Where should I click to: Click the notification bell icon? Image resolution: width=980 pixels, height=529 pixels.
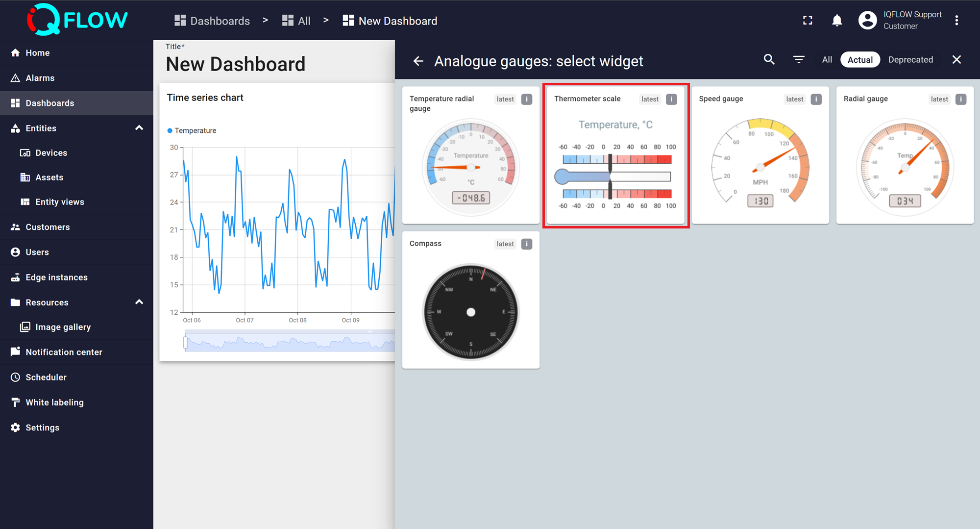click(x=837, y=20)
